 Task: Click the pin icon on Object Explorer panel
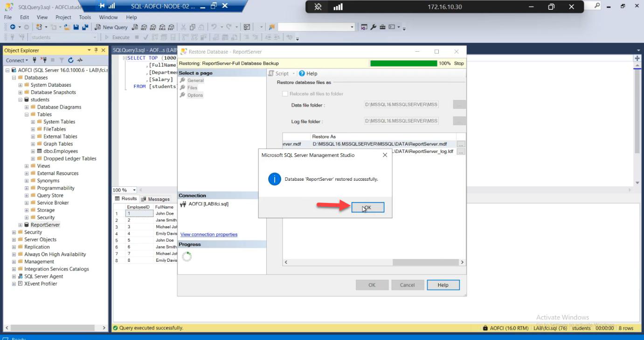point(96,50)
